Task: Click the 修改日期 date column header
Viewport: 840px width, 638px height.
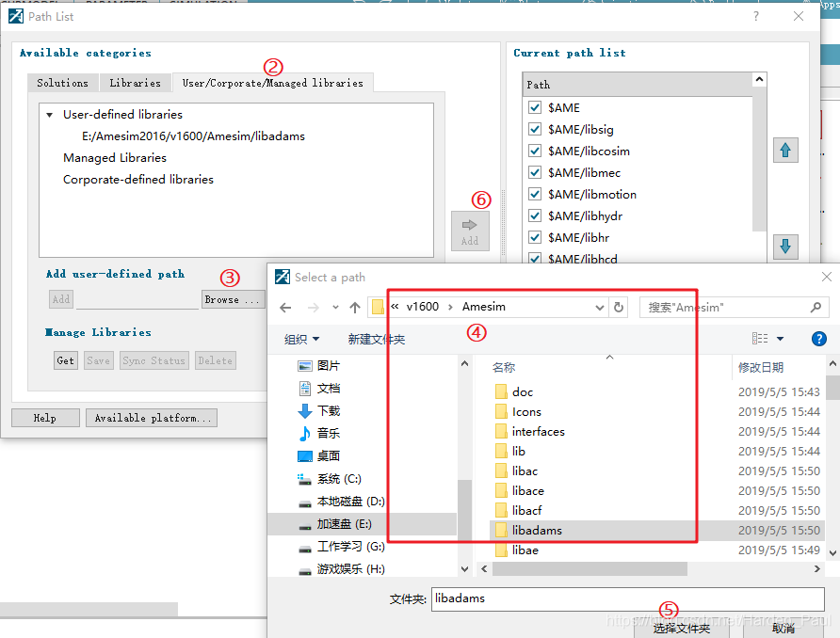Action: (761, 368)
